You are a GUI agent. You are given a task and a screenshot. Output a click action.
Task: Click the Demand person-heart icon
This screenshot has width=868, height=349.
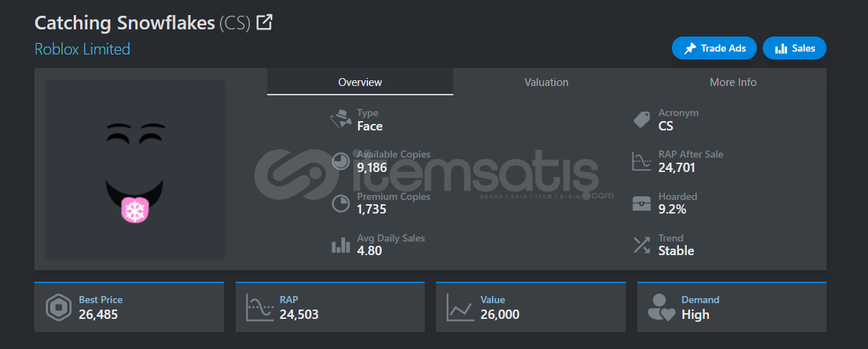click(x=661, y=307)
